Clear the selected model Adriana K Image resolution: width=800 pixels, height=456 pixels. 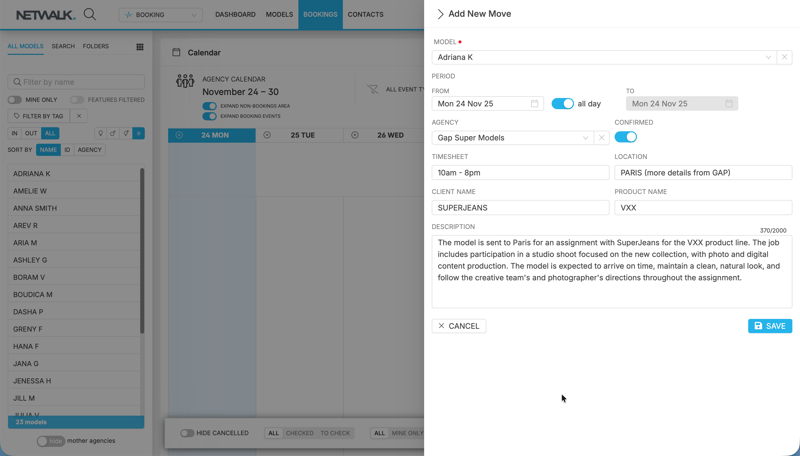[x=784, y=57]
